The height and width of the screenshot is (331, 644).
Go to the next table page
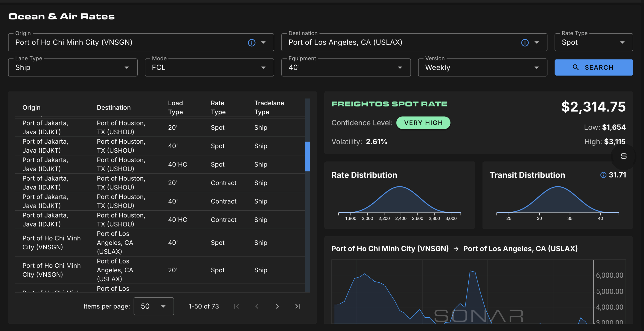(x=277, y=306)
